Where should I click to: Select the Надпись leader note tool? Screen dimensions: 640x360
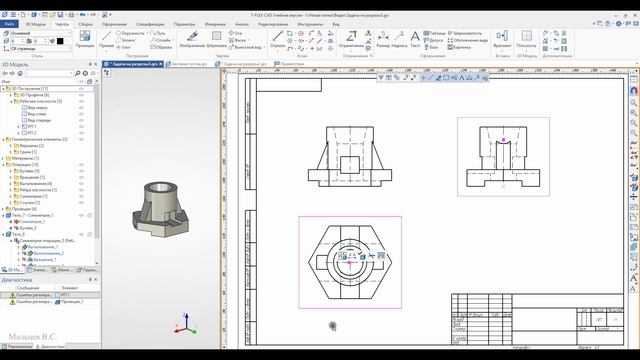click(399, 39)
